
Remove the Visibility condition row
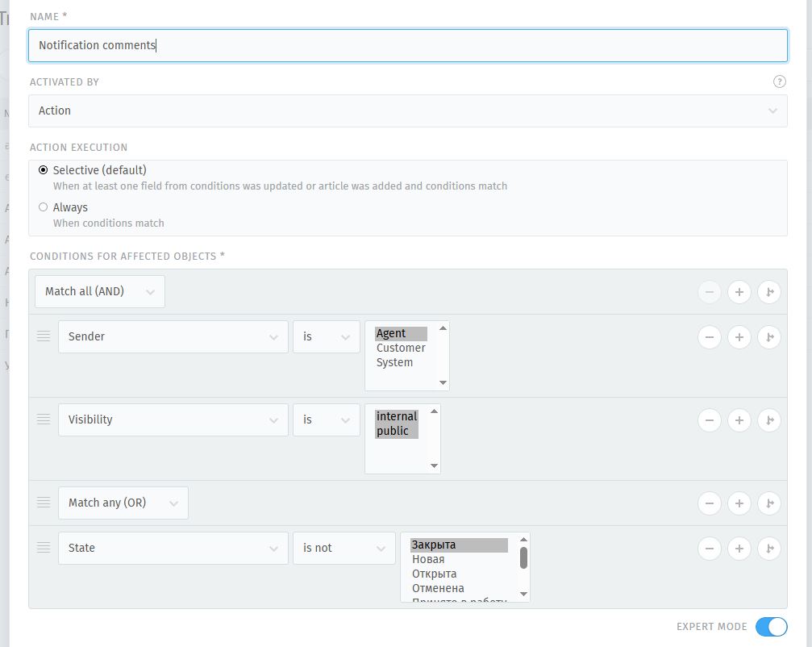tap(709, 420)
